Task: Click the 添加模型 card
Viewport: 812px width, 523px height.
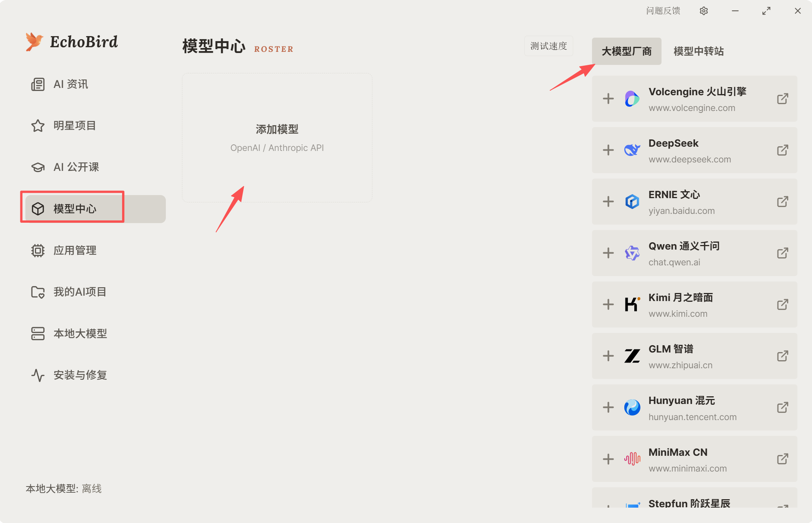Action: tap(277, 137)
